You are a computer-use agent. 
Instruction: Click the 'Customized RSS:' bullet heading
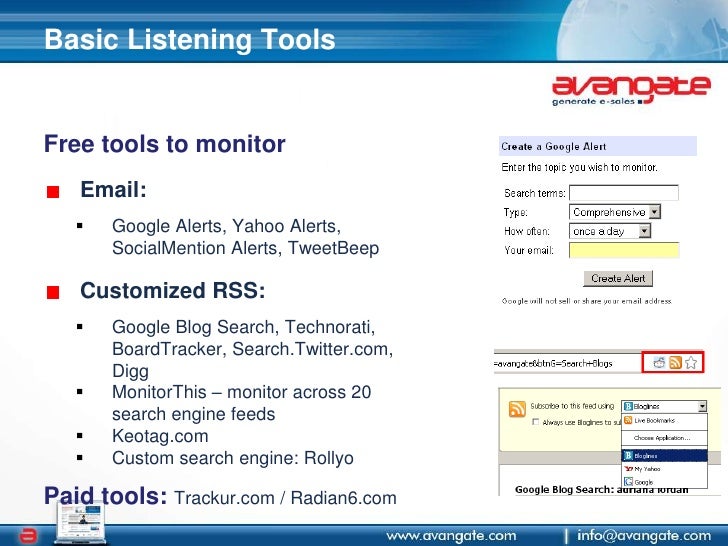(172, 291)
